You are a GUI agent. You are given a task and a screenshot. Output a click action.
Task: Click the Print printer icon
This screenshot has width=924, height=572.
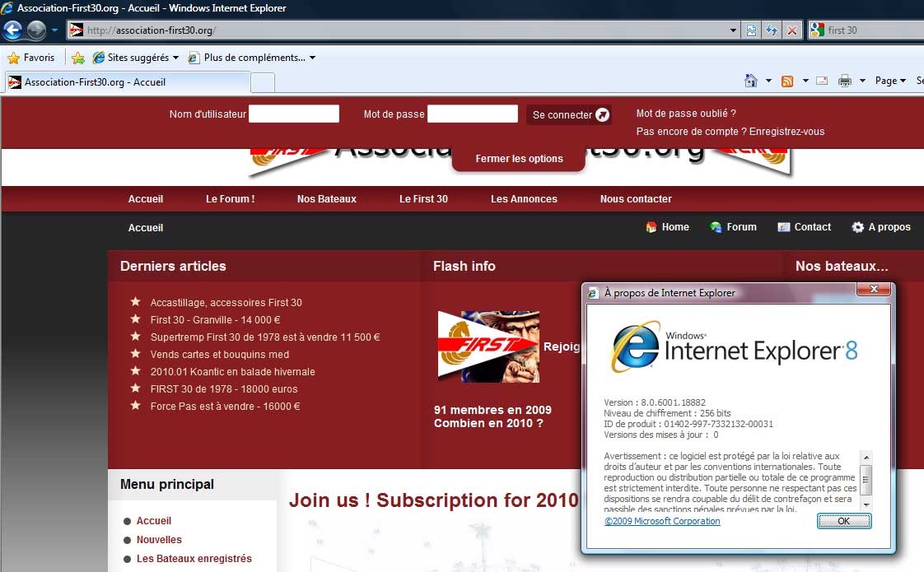click(x=844, y=81)
